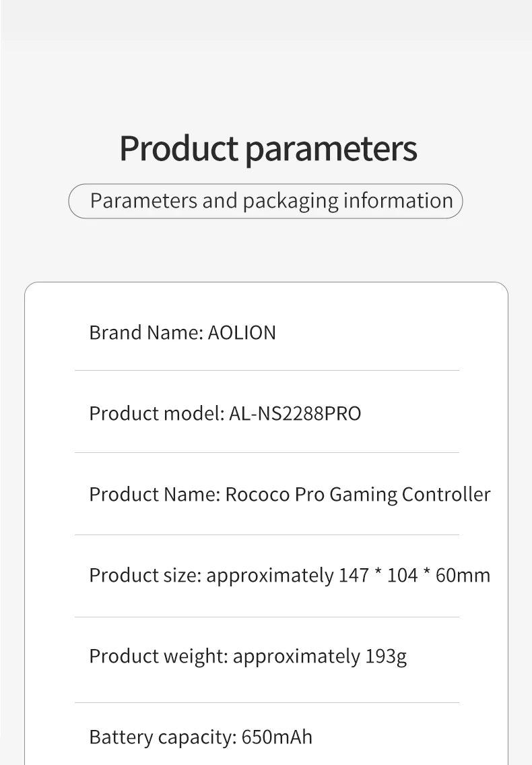Click the Product model label
Screen dimensions: 532x765
[x=156, y=413]
